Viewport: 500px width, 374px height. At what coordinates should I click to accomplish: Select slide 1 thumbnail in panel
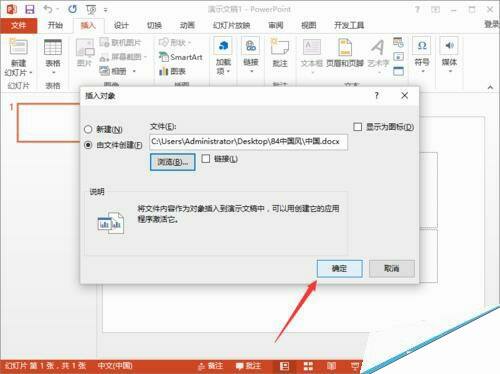click(x=49, y=122)
